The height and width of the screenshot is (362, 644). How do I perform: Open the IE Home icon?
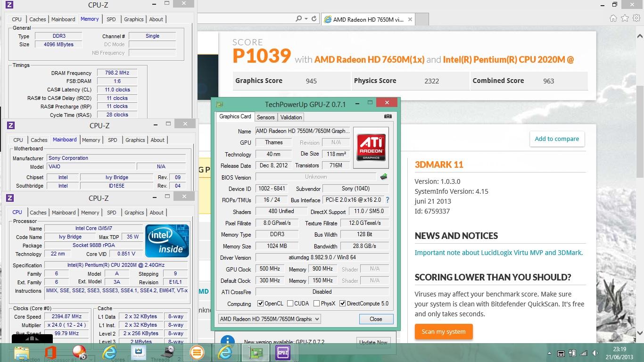pos(613,18)
